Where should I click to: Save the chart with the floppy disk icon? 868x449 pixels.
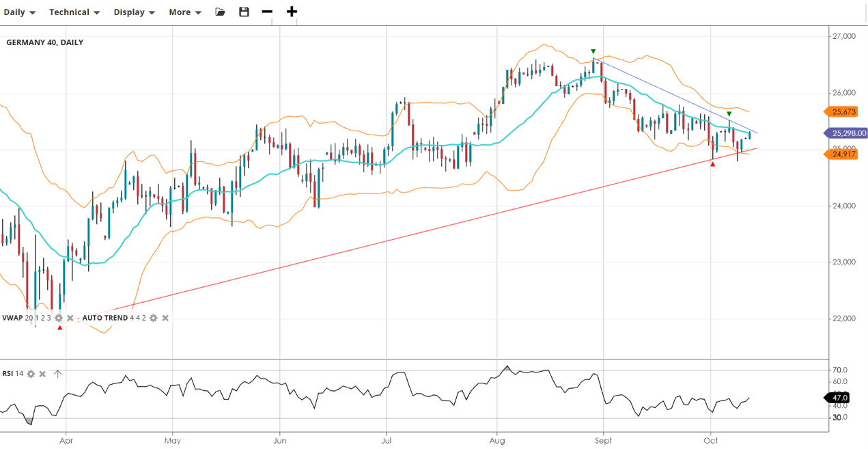pyautogui.click(x=244, y=12)
